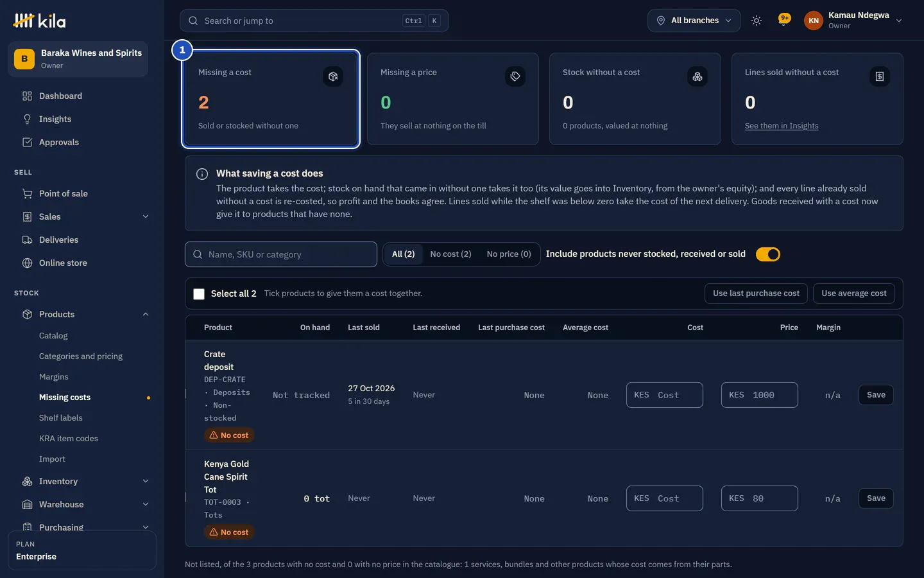The height and width of the screenshot is (578, 924).
Task: Click the Search or jump to box
Action: pyautogui.click(x=314, y=21)
